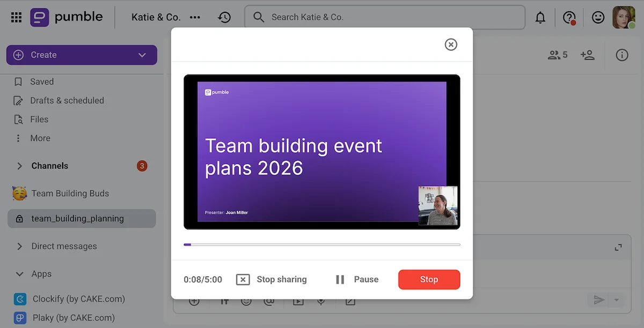Click the Stop sharing screen icon
This screenshot has height=328, width=644.
(243, 279)
